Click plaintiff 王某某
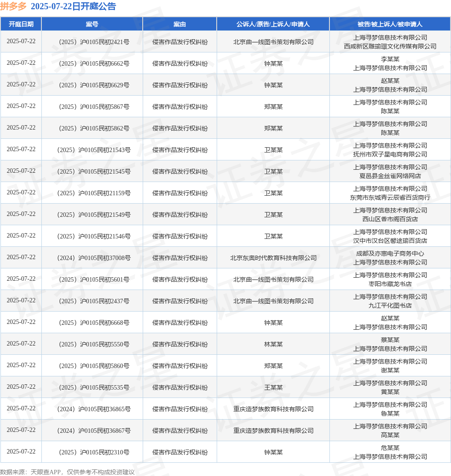This screenshot has width=451, height=476. [273, 387]
